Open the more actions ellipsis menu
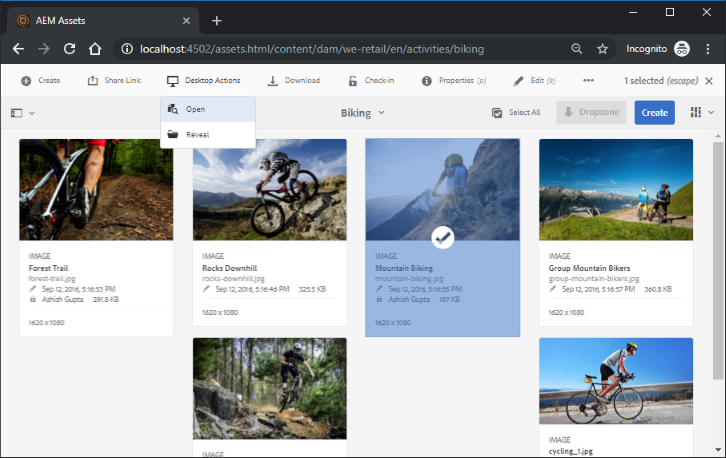The image size is (726, 458). pos(588,81)
